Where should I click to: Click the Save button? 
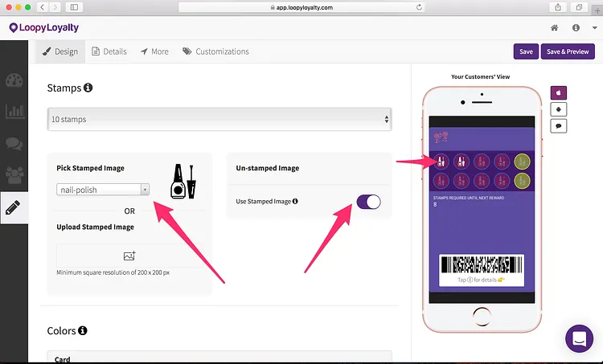coord(526,51)
